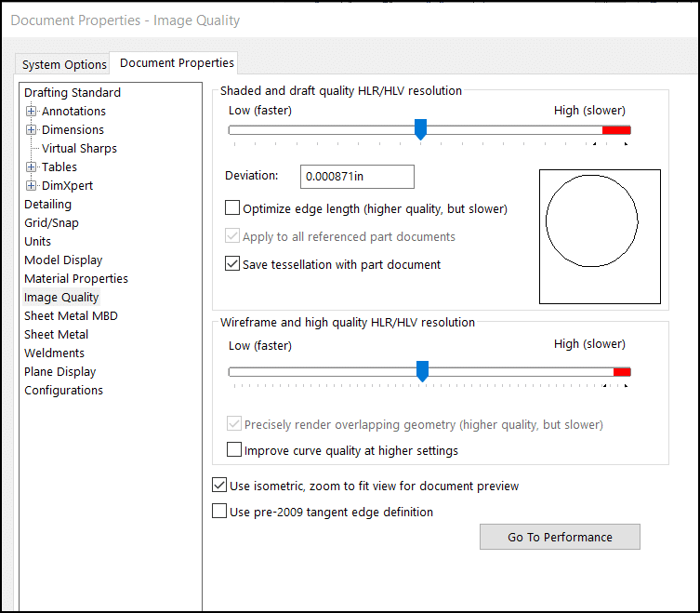
Task: Switch to the System Options tab
Action: 64,64
